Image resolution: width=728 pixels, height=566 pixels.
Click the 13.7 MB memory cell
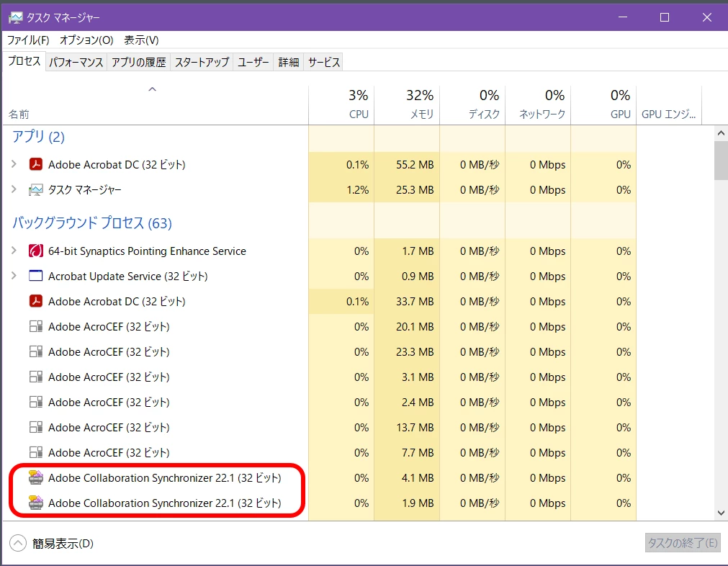pyautogui.click(x=407, y=427)
